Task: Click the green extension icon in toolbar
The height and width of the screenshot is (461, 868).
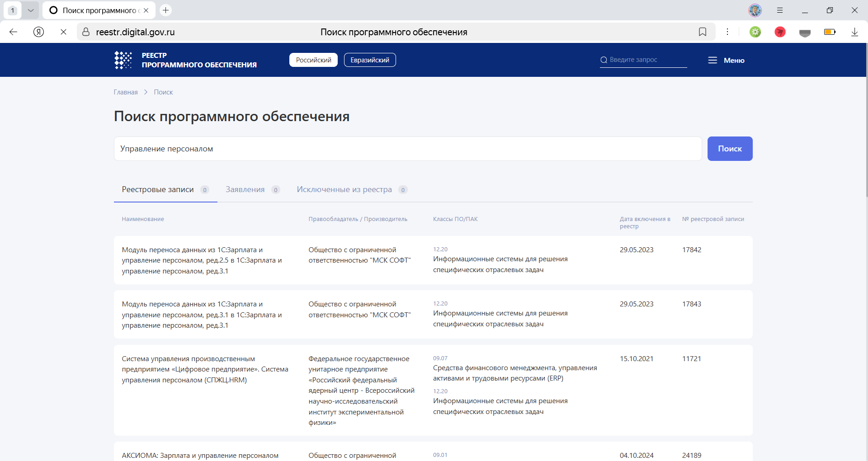Action: (x=755, y=32)
